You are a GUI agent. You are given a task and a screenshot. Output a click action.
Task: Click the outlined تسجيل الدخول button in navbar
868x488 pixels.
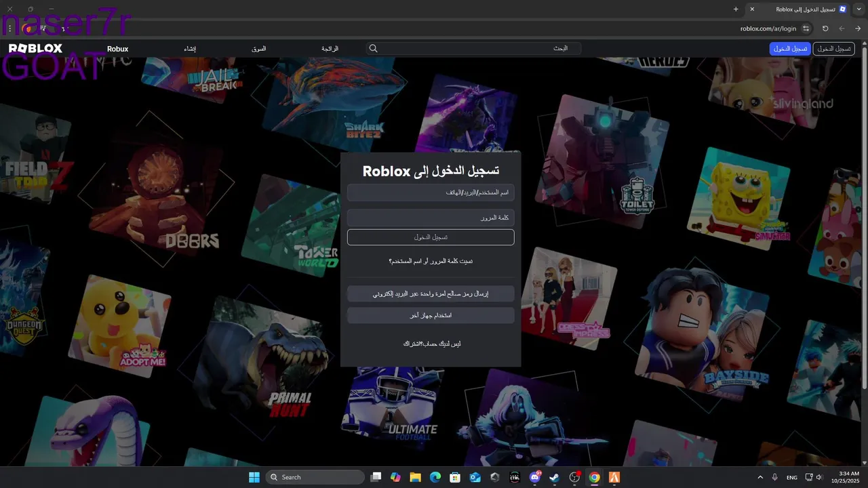click(x=834, y=49)
